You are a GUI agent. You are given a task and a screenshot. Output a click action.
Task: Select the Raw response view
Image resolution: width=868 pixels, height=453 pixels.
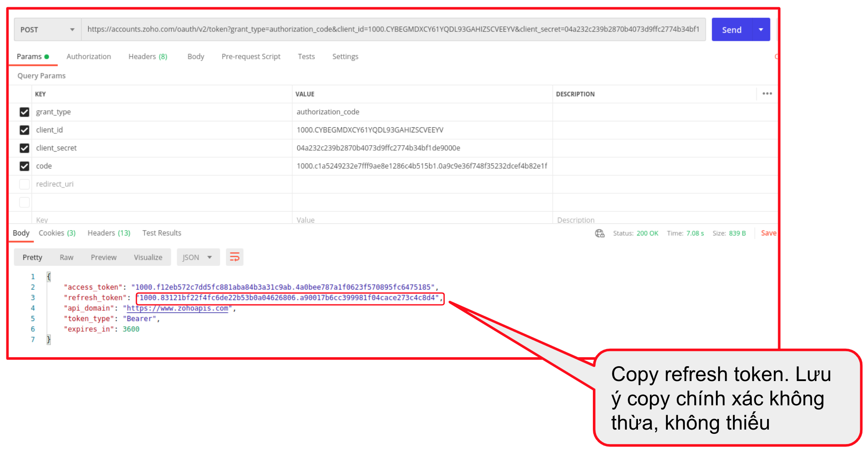pos(66,257)
